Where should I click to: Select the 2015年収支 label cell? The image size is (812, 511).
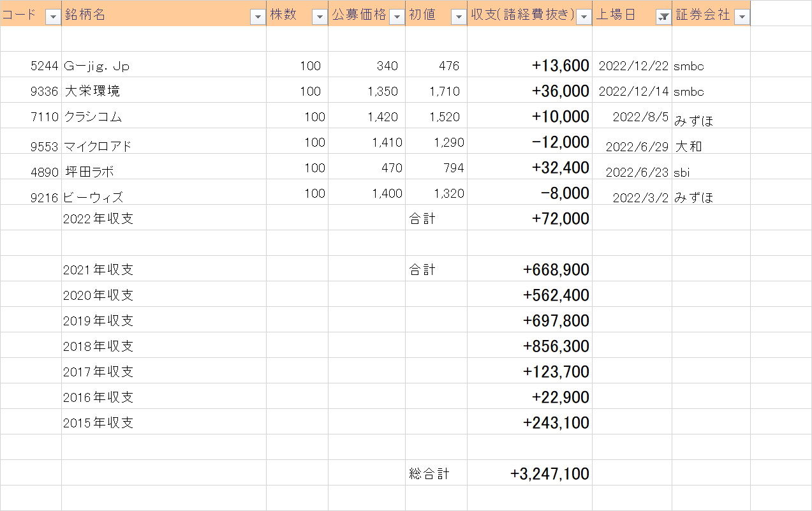coord(164,422)
